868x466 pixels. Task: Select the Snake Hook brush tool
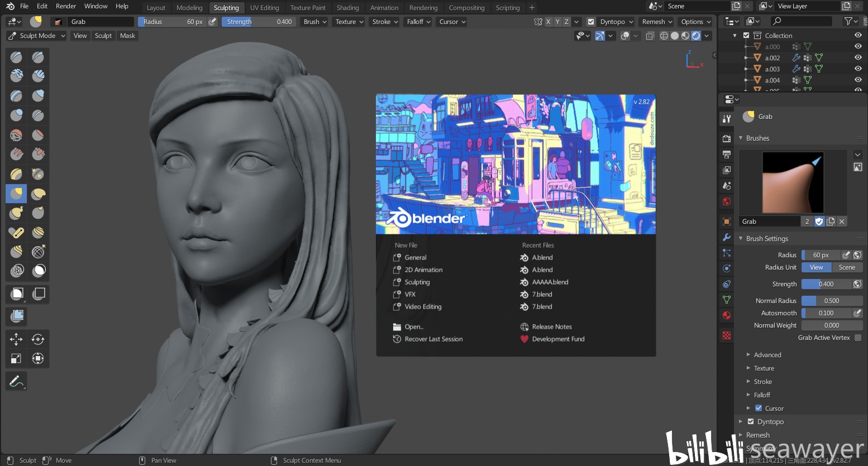point(17,213)
